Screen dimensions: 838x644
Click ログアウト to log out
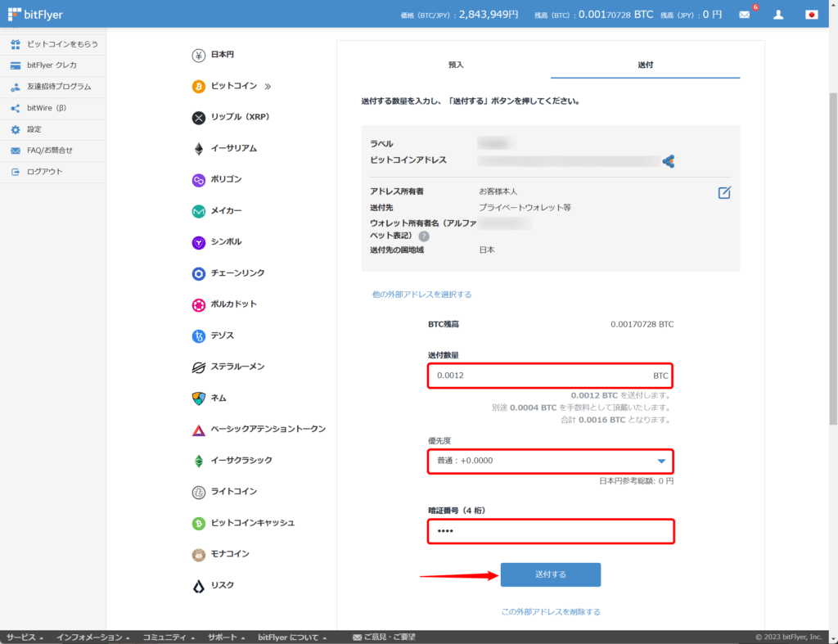[53, 172]
